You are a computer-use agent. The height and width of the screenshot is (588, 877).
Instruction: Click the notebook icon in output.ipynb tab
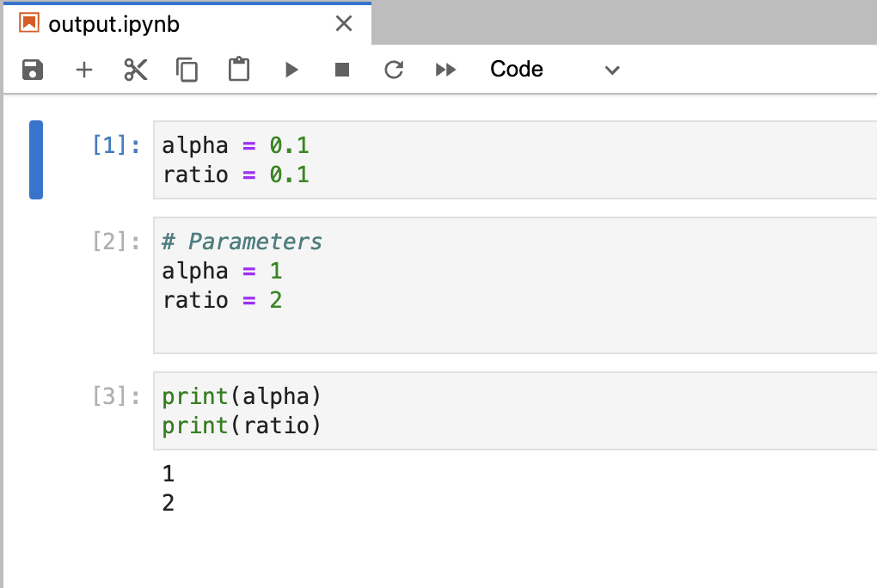pyautogui.click(x=29, y=23)
